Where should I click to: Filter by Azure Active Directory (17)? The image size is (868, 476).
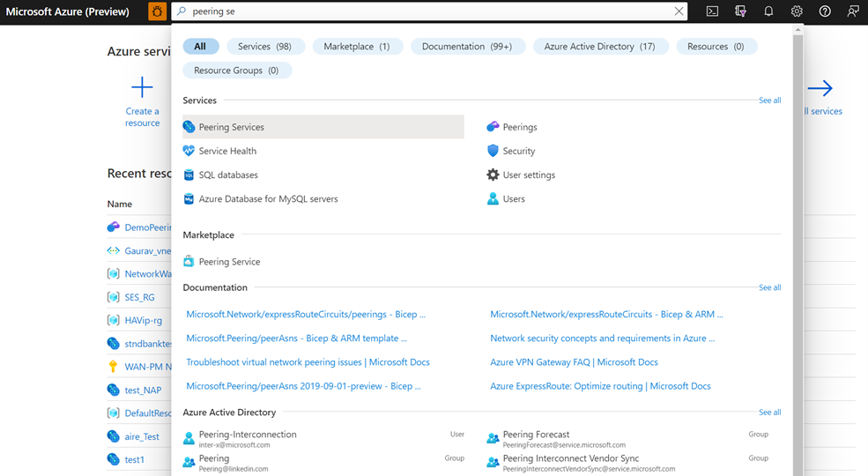coord(600,47)
